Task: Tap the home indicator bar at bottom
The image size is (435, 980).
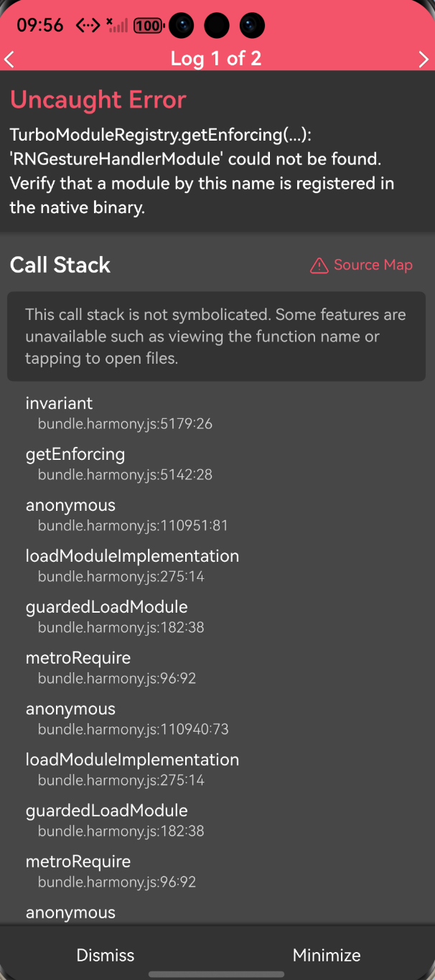Action: point(217,974)
